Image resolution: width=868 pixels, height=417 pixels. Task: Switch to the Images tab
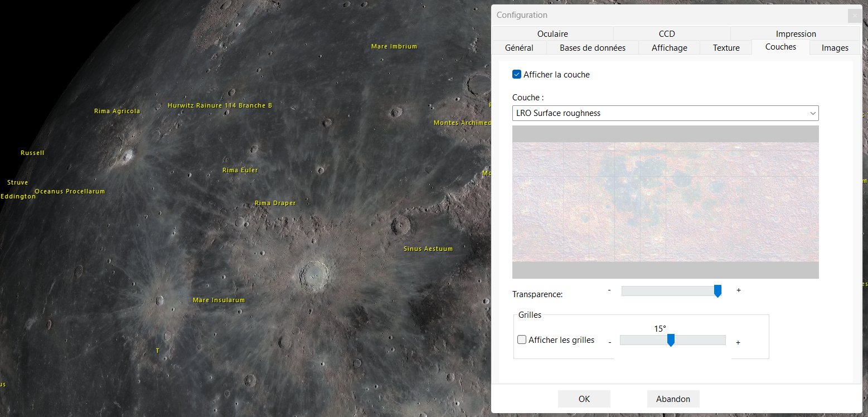[x=835, y=48]
